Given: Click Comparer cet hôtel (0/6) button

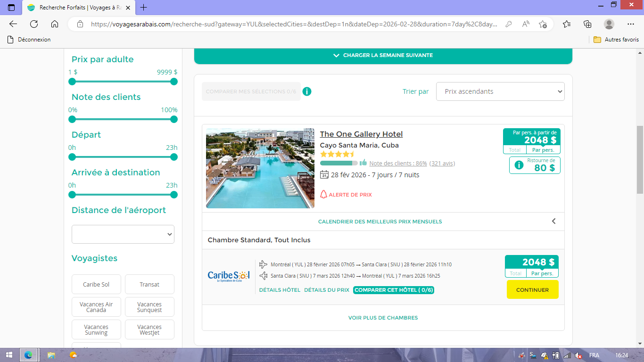Looking at the screenshot, I should 394,290.
